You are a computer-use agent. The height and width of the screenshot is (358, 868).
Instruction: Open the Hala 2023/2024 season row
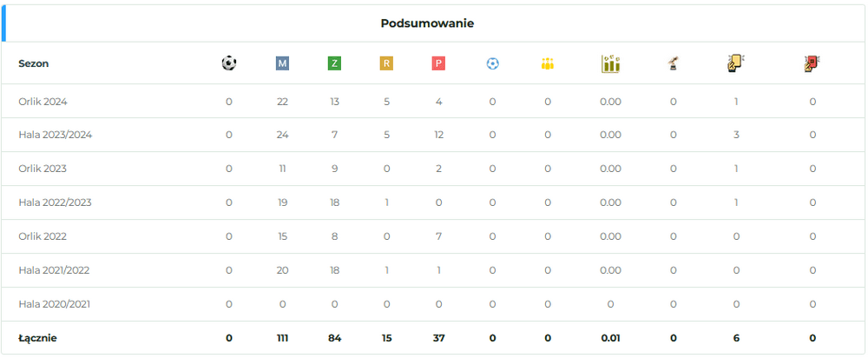click(x=55, y=135)
